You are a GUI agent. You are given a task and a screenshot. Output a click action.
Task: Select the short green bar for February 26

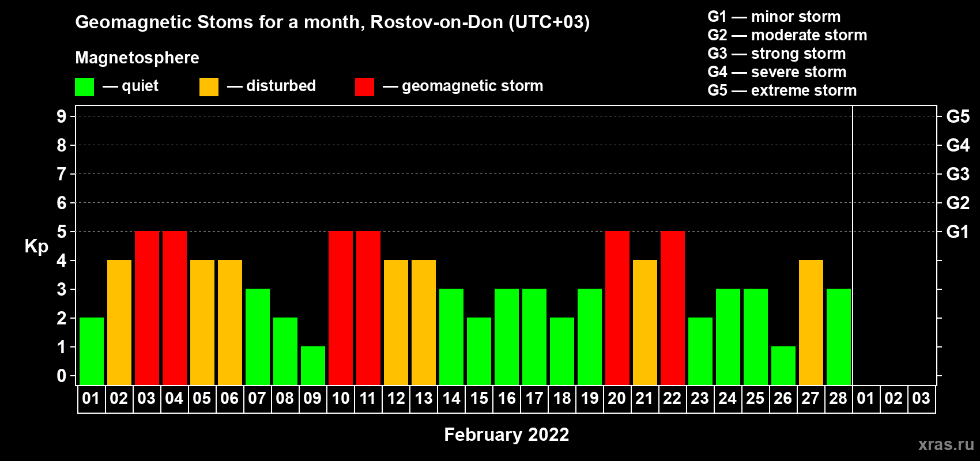[783, 365]
